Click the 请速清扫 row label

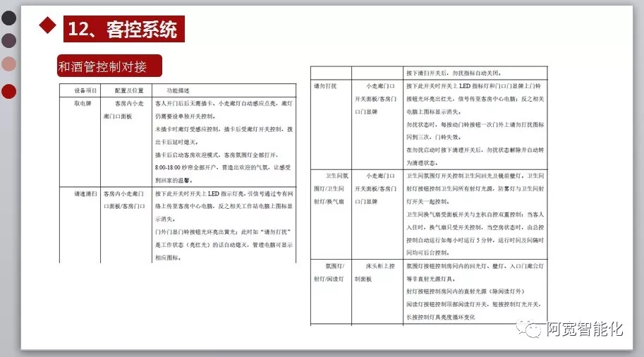[86, 193]
